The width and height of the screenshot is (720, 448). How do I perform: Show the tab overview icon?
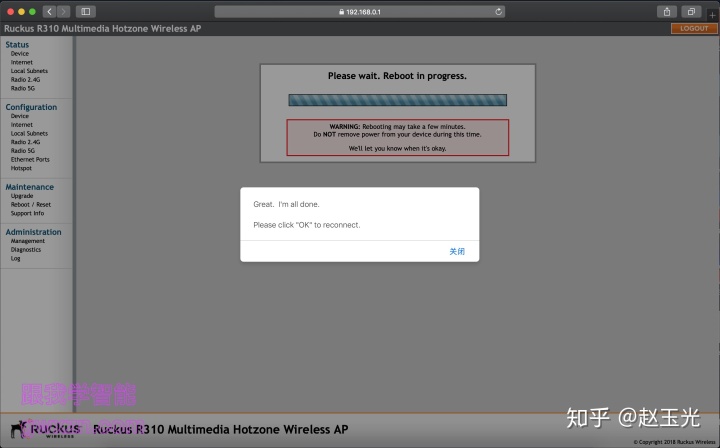(691, 12)
